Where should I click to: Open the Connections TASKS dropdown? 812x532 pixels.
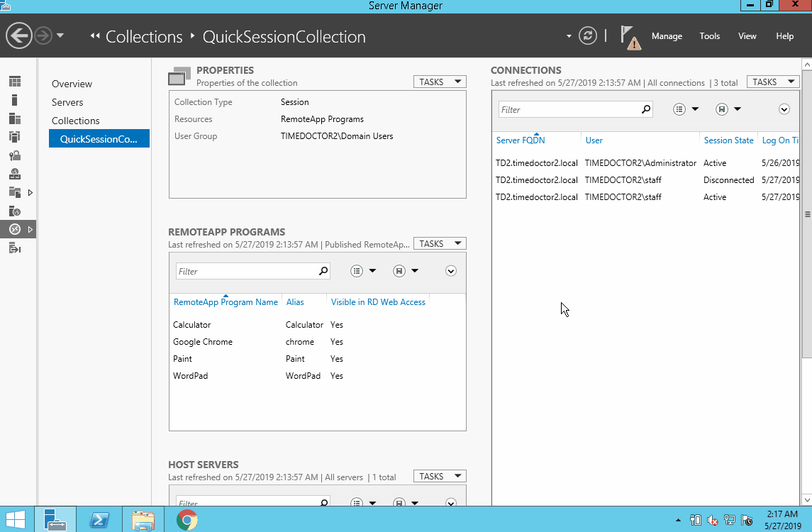pos(773,82)
